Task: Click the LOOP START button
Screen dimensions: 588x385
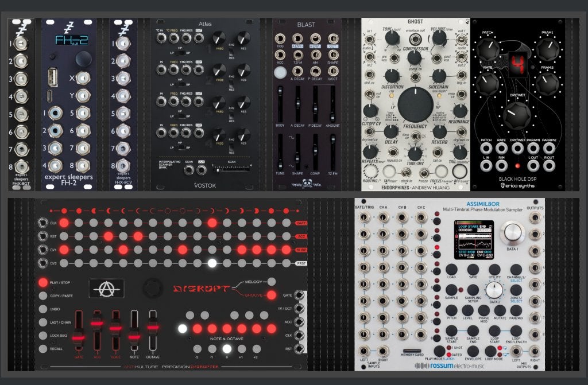Action: pyautogui.click(x=494, y=330)
